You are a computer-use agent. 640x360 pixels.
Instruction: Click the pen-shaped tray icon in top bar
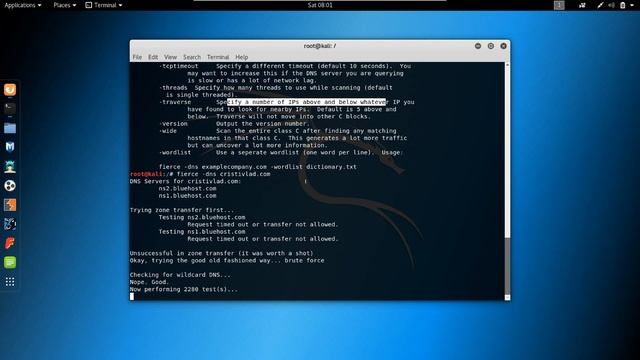[x=600, y=5]
